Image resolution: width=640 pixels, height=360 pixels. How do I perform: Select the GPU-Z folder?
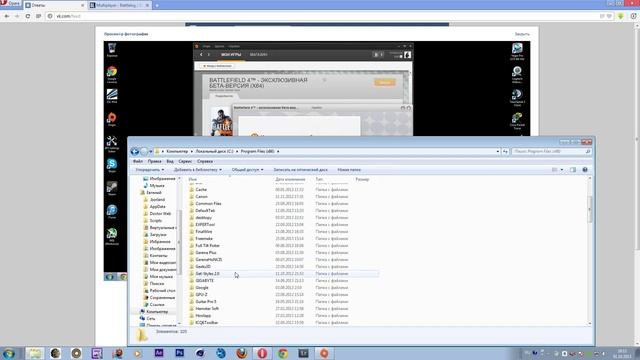click(201, 295)
